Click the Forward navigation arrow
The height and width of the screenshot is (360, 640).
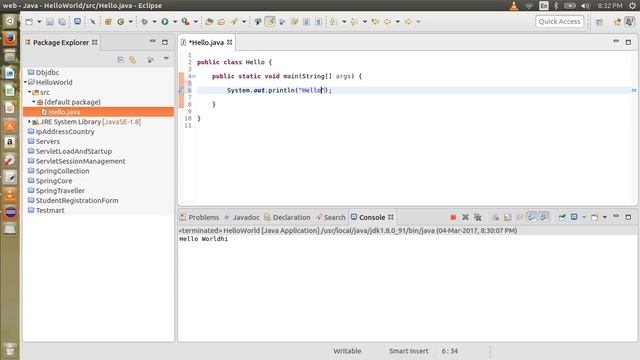408,22
